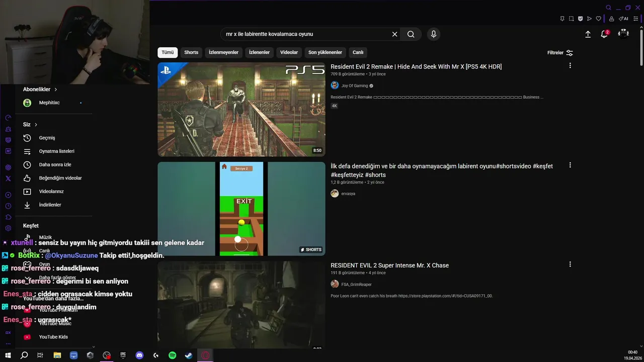Click the browser title bar search tabs icon
This screenshot has width=644, height=362.
608,8
